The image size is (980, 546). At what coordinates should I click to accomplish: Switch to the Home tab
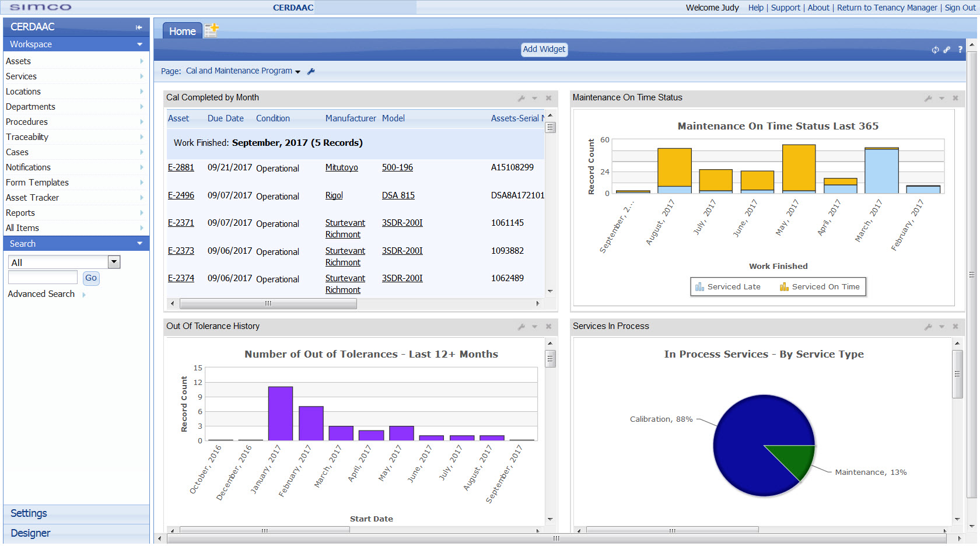[x=182, y=32]
